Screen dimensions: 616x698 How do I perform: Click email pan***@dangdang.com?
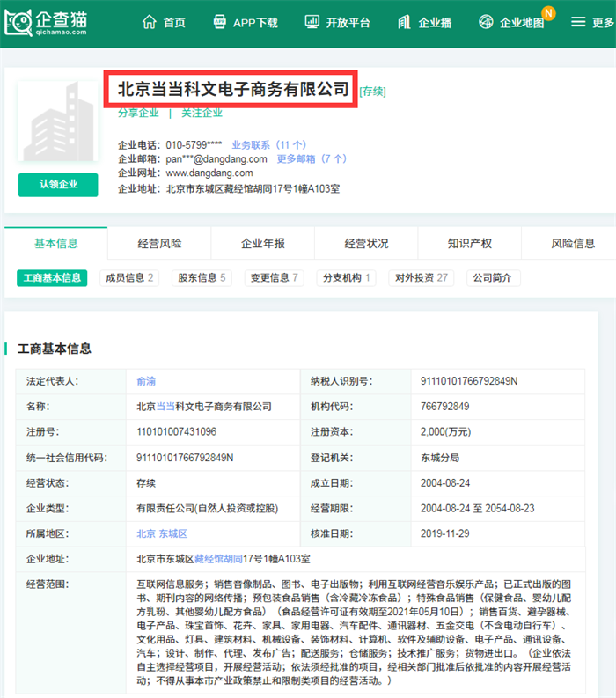[x=216, y=159]
